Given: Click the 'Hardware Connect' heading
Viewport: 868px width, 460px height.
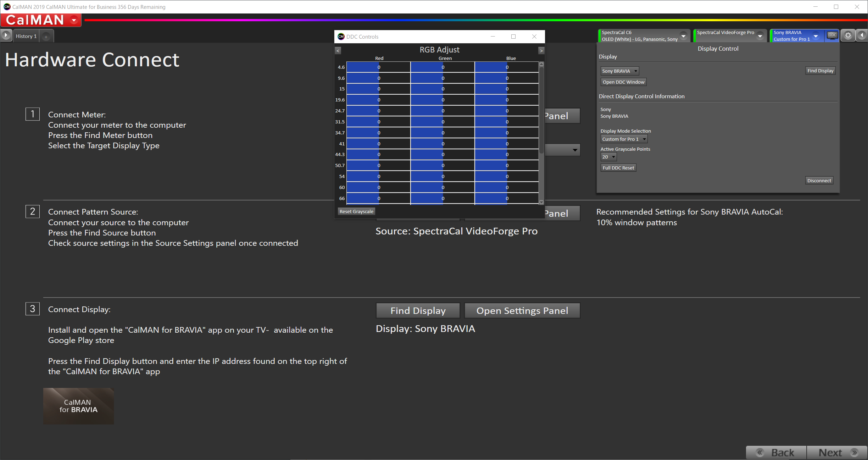Looking at the screenshot, I should (92, 60).
